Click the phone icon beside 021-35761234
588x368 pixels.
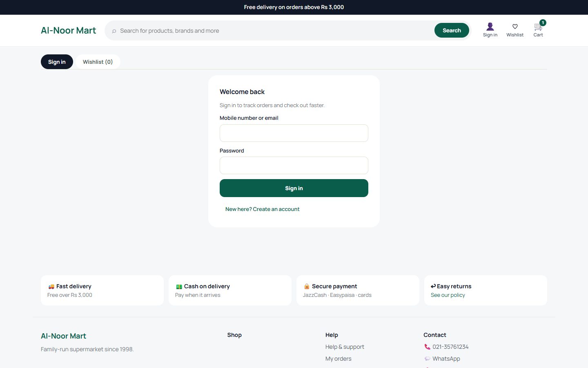(x=427, y=347)
